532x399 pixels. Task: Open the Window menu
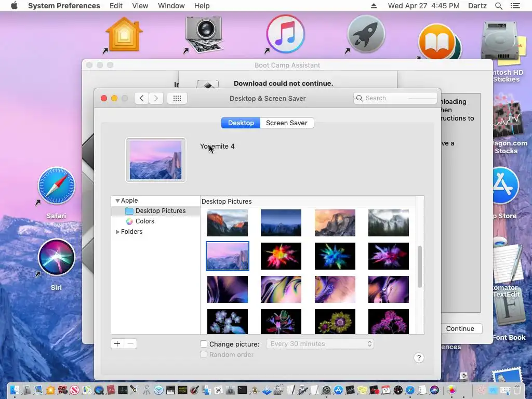click(171, 6)
